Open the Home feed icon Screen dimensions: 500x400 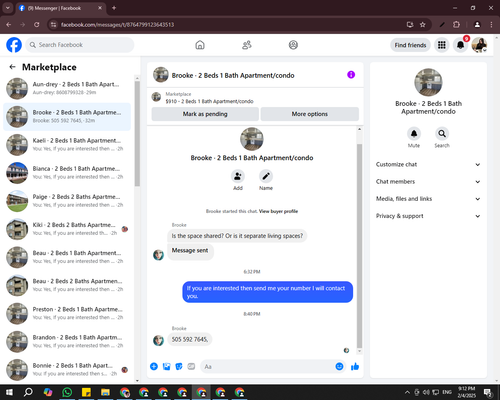click(x=200, y=45)
